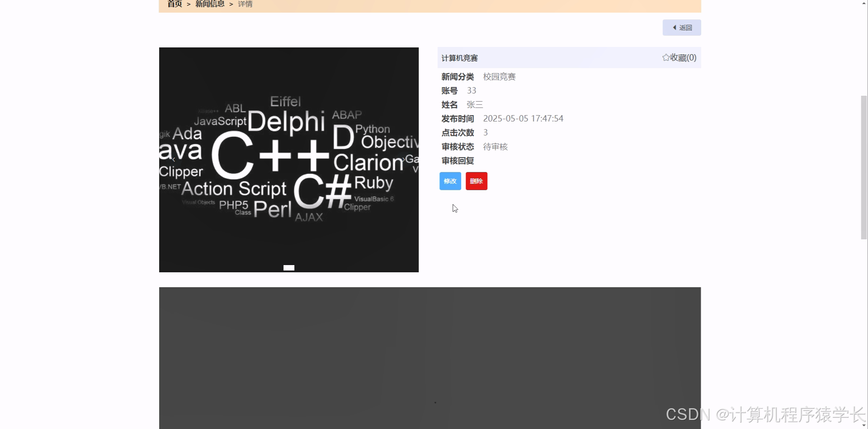Open 新闻信息 breadcrumb link

pyautogui.click(x=210, y=4)
